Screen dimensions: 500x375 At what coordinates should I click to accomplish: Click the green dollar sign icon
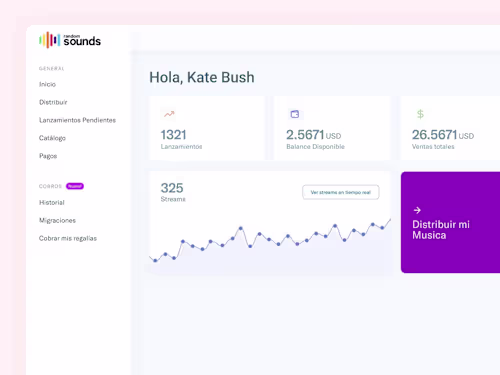tap(420, 114)
